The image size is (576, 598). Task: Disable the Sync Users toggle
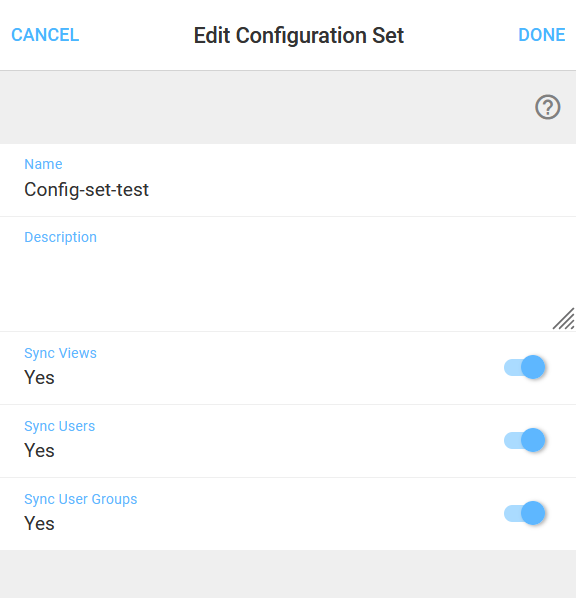coord(525,440)
